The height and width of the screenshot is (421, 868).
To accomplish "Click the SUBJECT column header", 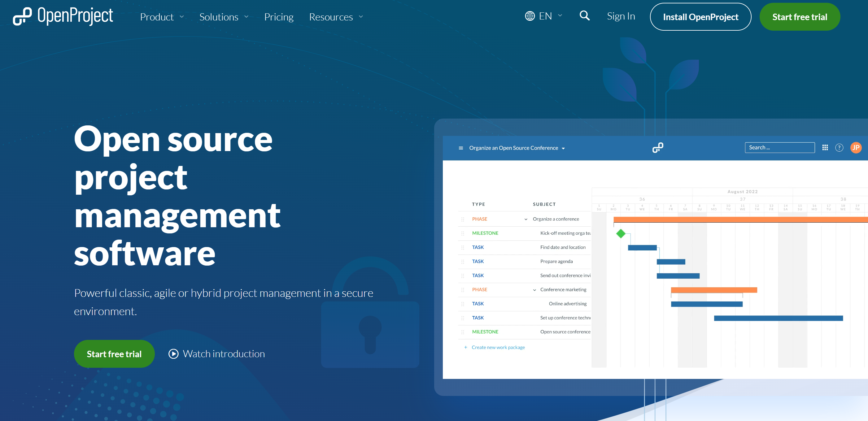I will coord(544,204).
